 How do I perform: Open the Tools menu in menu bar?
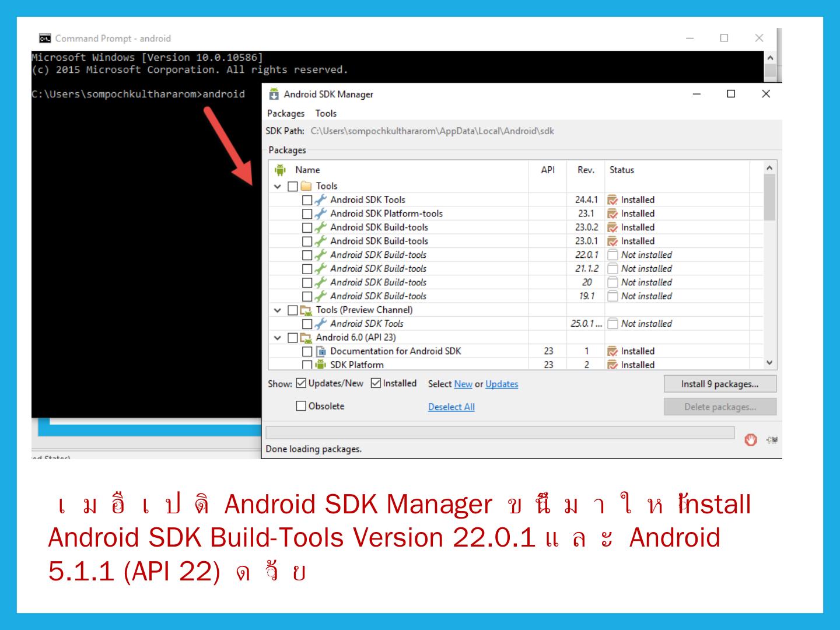326,114
